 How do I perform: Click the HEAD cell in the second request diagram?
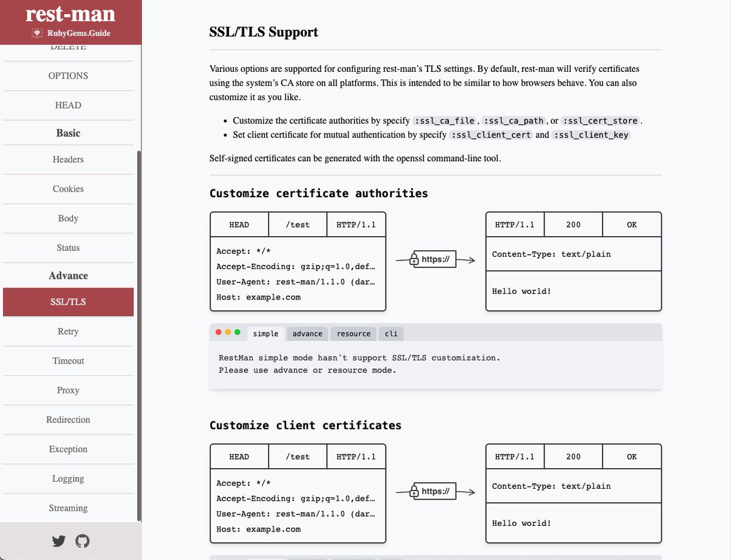(x=239, y=457)
